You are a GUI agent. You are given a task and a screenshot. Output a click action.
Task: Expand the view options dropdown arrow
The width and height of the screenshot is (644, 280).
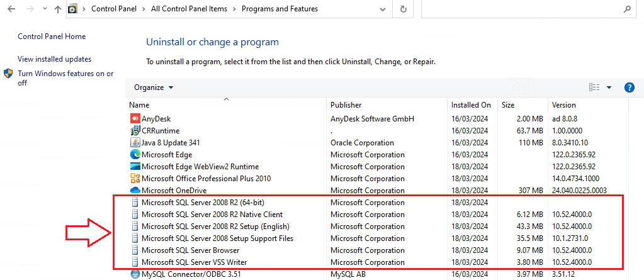[609, 87]
